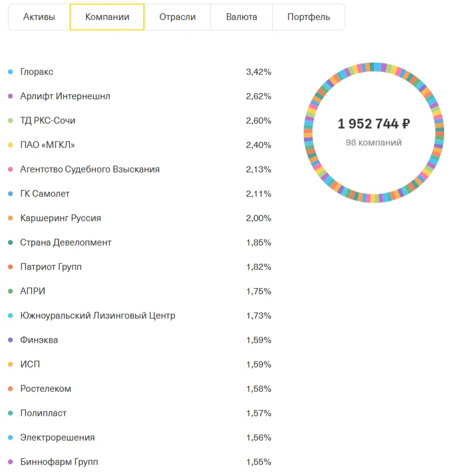Click the 2,11% share value

click(x=259, y=194)
